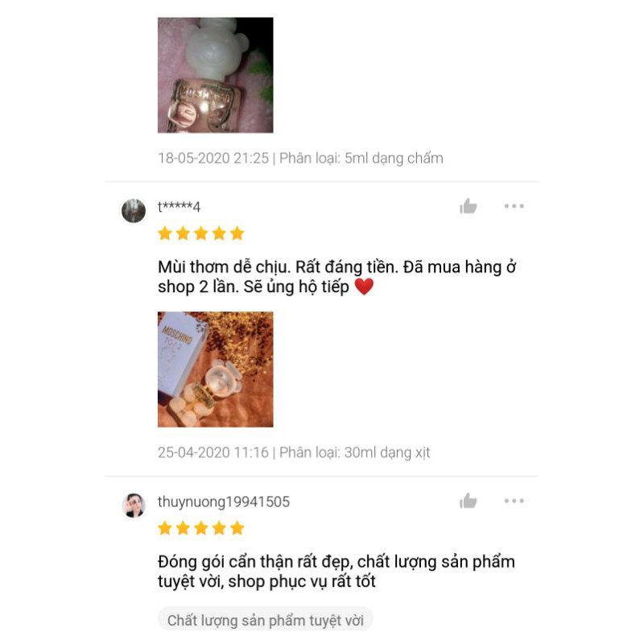View the pink bear perfume bottle photo
The width and height of the screenshot is (644, 644).
click(215, 75)
